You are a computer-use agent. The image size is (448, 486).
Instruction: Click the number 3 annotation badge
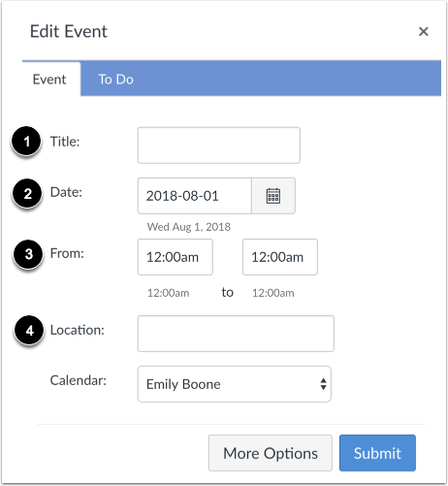(28, 254)
